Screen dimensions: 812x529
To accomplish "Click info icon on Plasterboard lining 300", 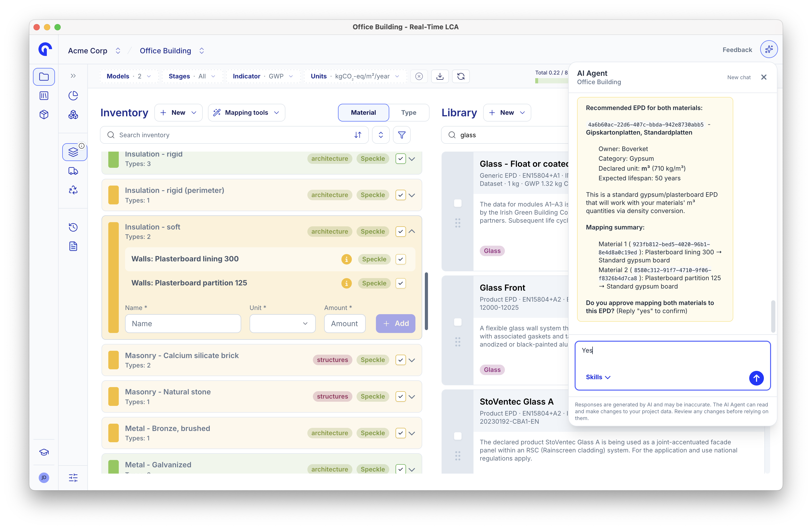I will click(346, 259).
